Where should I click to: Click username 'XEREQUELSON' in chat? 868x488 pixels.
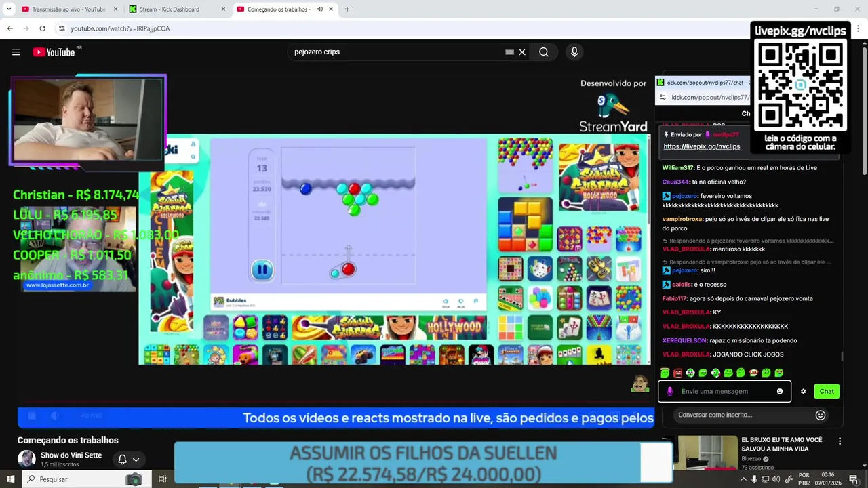(x=684, y=340)
